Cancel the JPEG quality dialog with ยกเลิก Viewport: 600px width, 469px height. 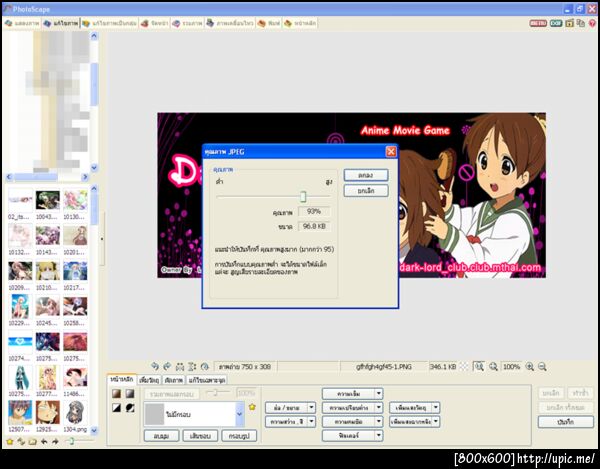coord(366,191)
